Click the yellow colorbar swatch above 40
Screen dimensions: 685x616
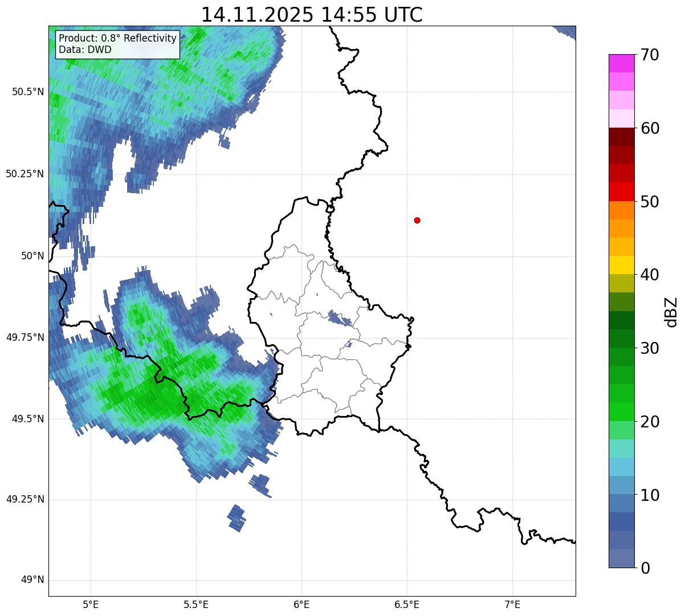click(x=622, y=265)
